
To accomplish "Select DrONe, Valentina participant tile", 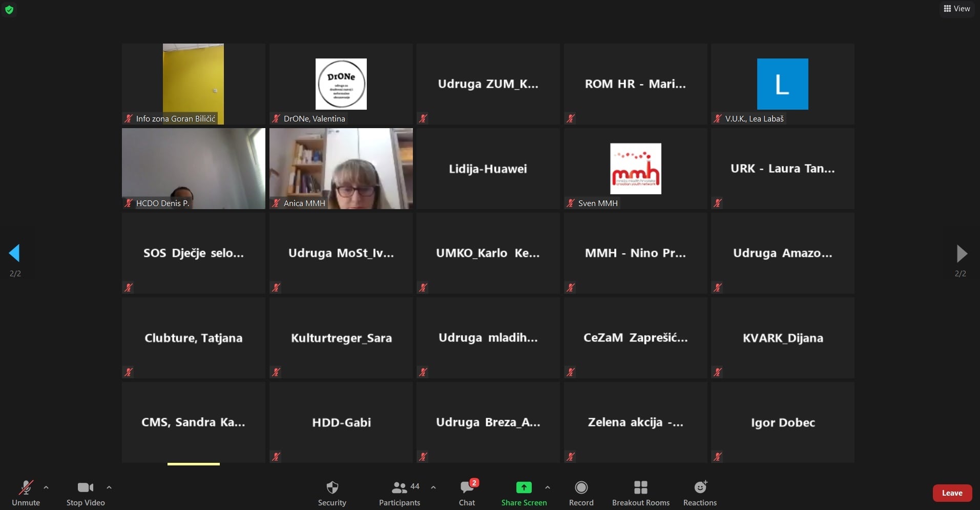I will (x=341, y=84).
